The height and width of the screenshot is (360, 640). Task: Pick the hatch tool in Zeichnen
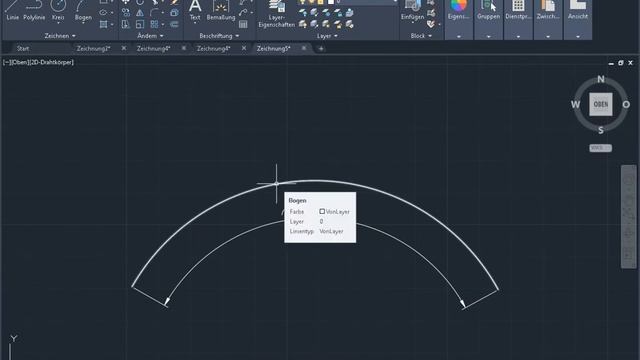(103, 24)
